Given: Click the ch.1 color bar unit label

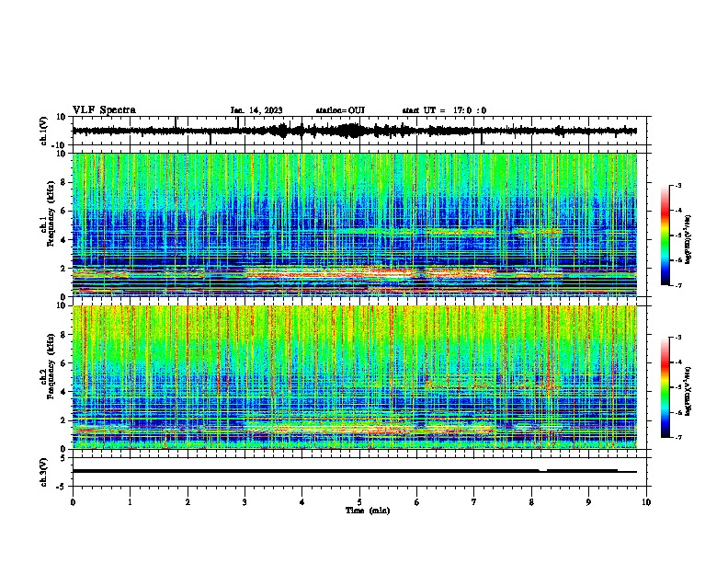Looking at the screenshot, I should (x=688, y=240).
